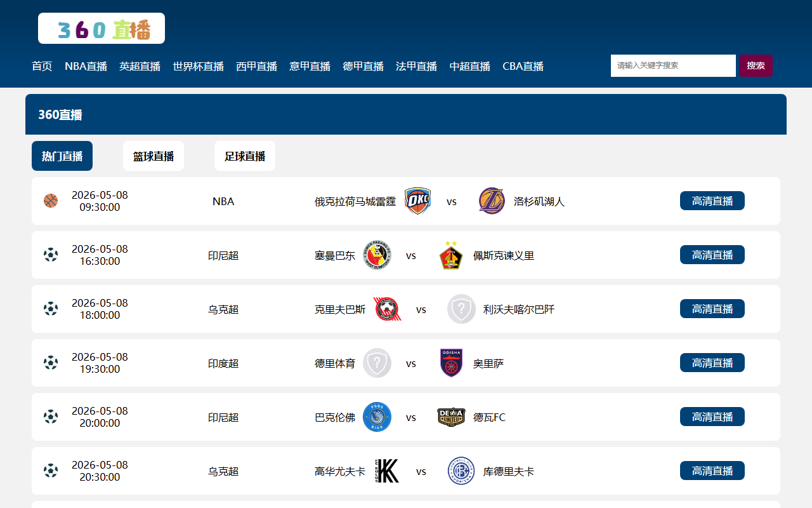
Task: Click 巴克伦佛 team crest
Action: point(377,417)
